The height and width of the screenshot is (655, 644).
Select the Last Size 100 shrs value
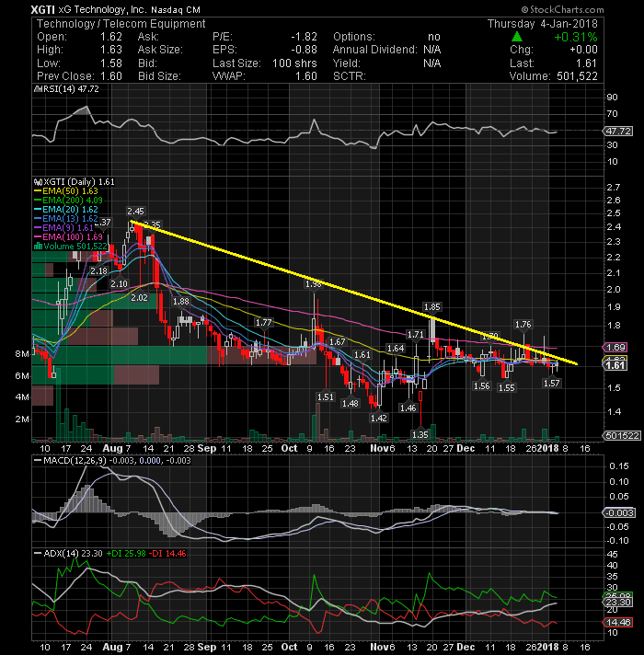coord(294,63)
